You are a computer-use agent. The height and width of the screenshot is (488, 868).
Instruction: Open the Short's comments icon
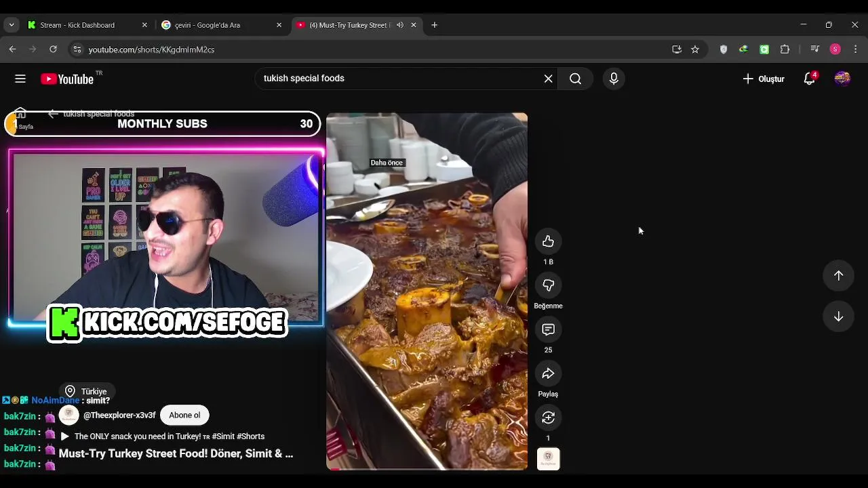coord(548,329)
